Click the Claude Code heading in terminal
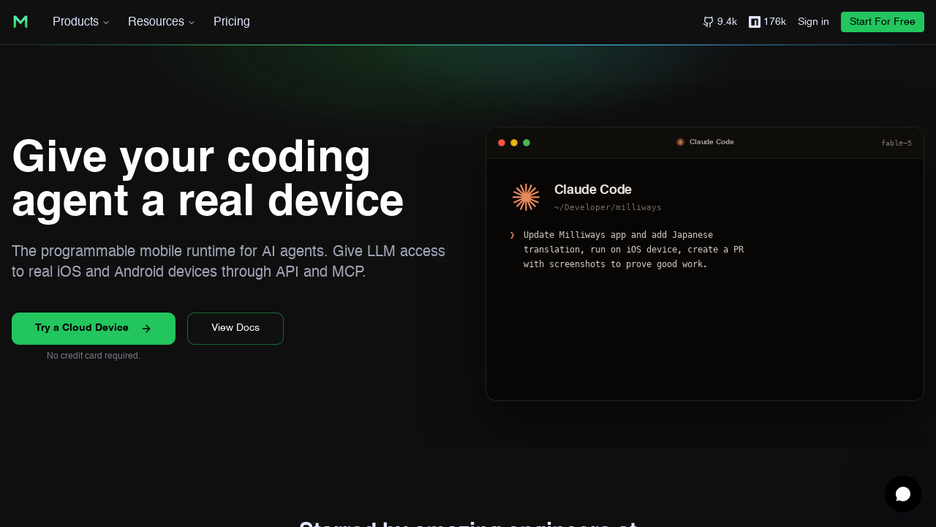The image size is (936, 527). coord(593,189)
